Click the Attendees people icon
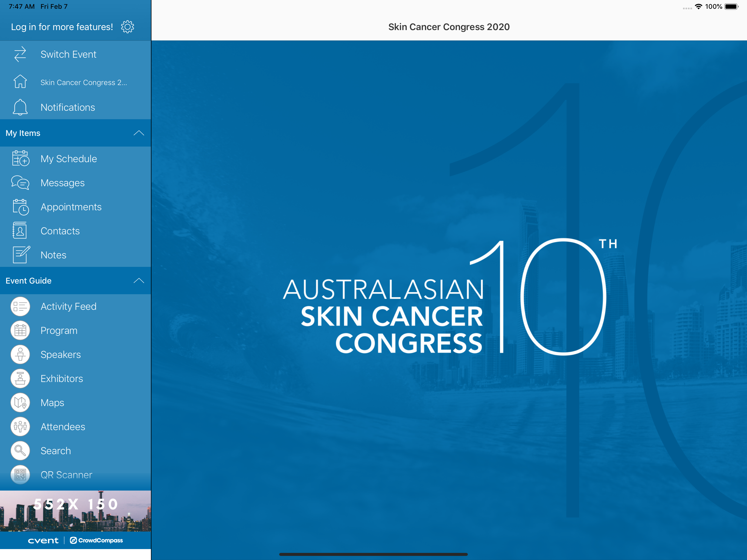 20,427
